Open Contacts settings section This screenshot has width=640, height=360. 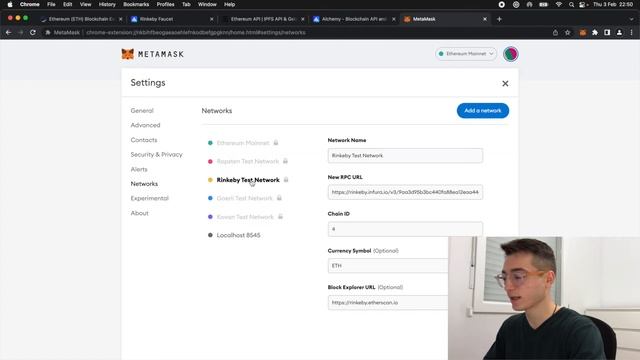pyautogui.click(x=144, y=140)
